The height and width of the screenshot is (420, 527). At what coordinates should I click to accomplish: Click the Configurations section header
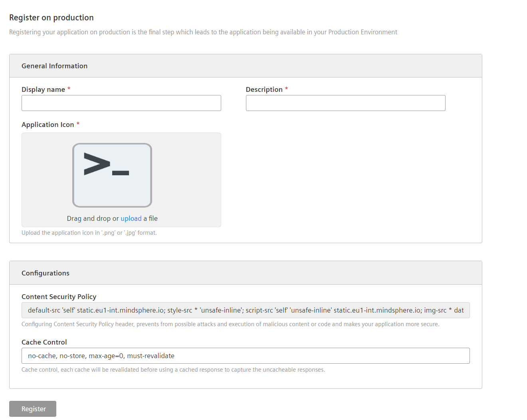tap(46, 273)
